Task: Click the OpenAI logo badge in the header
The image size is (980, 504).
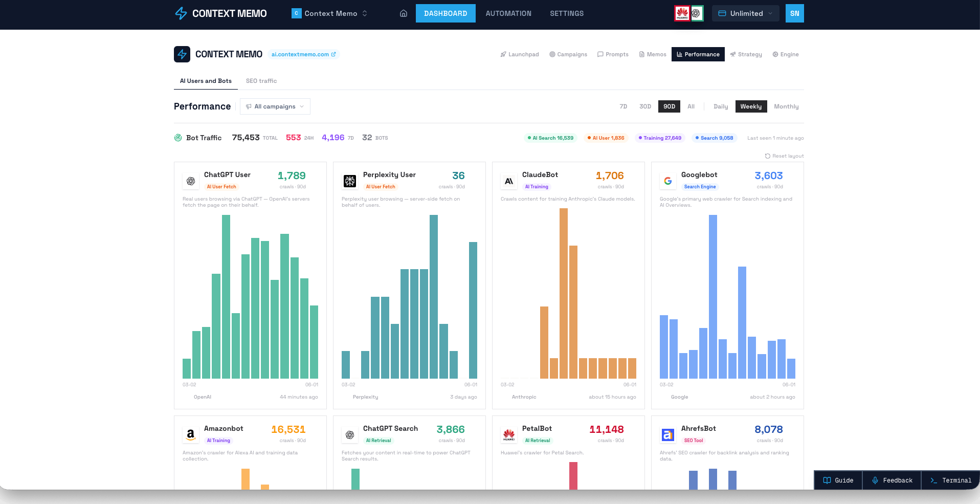Action: coord(697,13)
